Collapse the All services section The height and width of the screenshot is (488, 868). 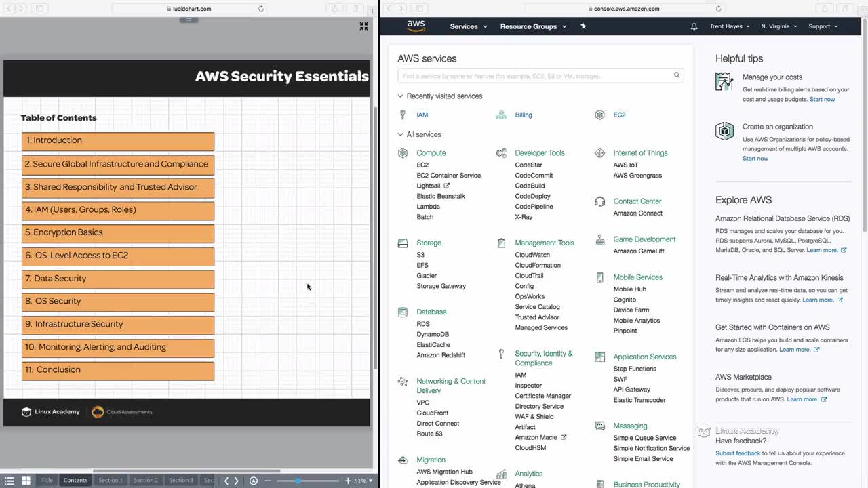(419, 134)
